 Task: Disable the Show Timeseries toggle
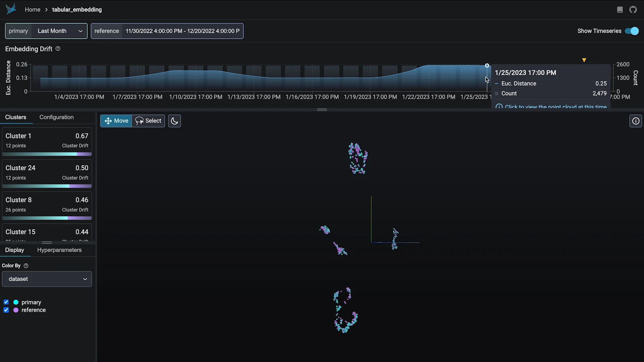[632, 31]
